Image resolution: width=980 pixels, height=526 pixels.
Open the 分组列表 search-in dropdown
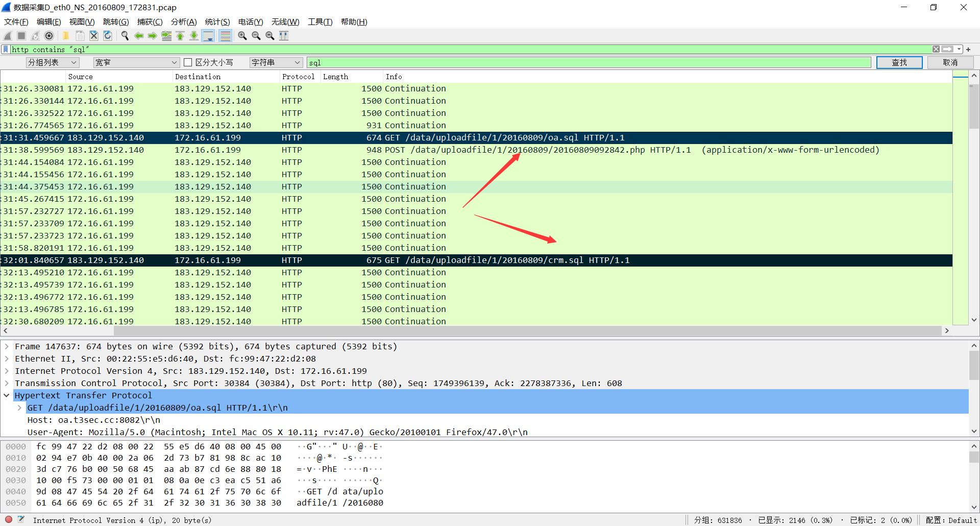tap(53, 62)
